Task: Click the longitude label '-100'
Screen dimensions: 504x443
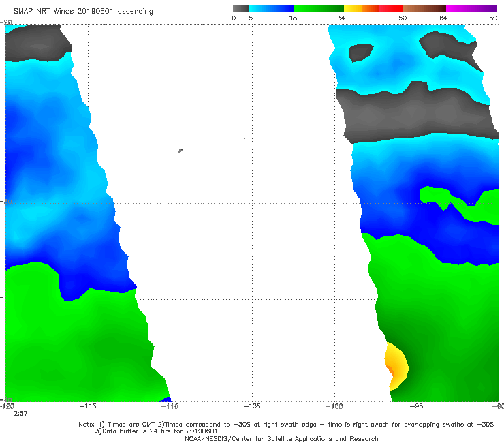Action: click(x=334, y=406)
